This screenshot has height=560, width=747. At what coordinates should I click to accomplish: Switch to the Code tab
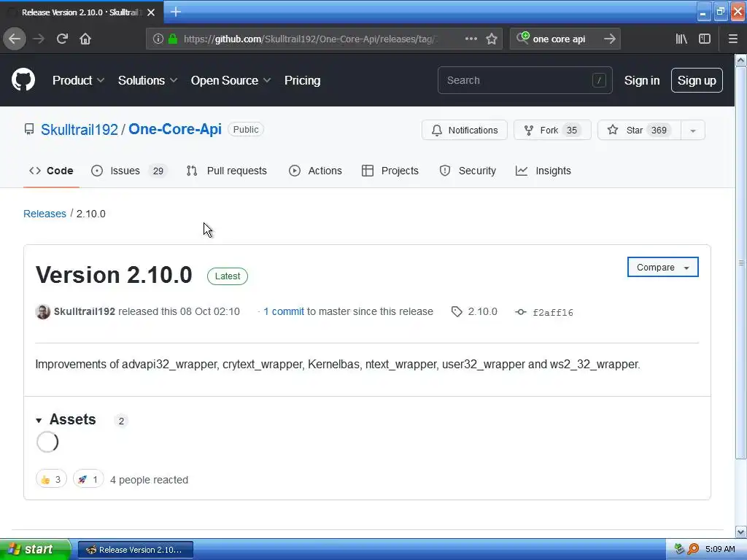coord(52,171)
